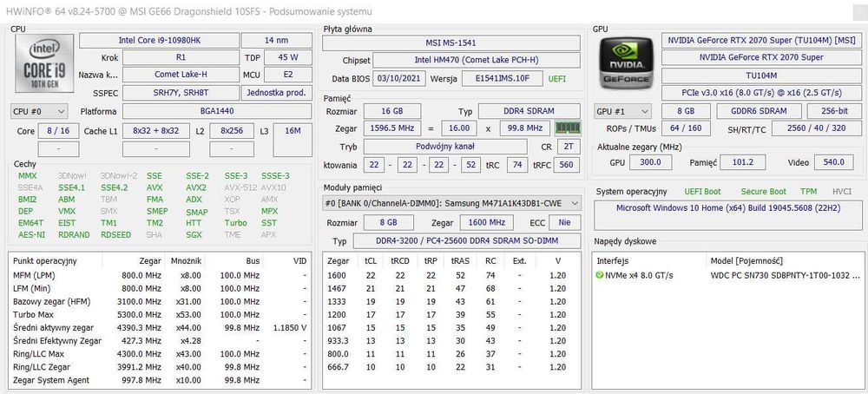Select the 1600 MHz timing row

click(x=451, y=275)
